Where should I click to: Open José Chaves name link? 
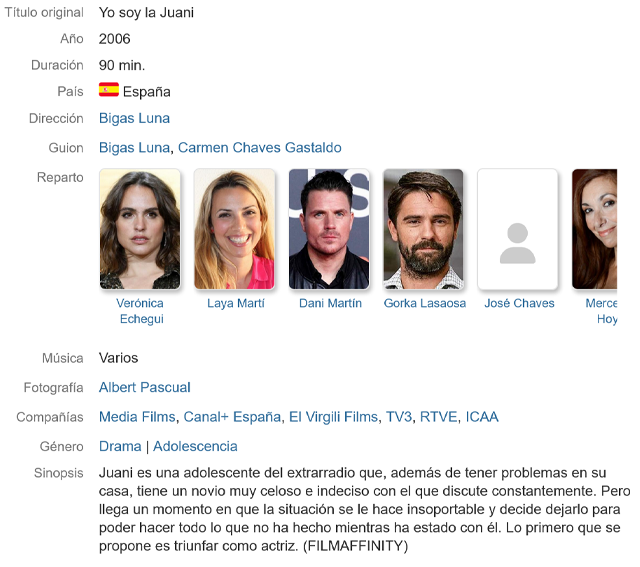point(519,303)
